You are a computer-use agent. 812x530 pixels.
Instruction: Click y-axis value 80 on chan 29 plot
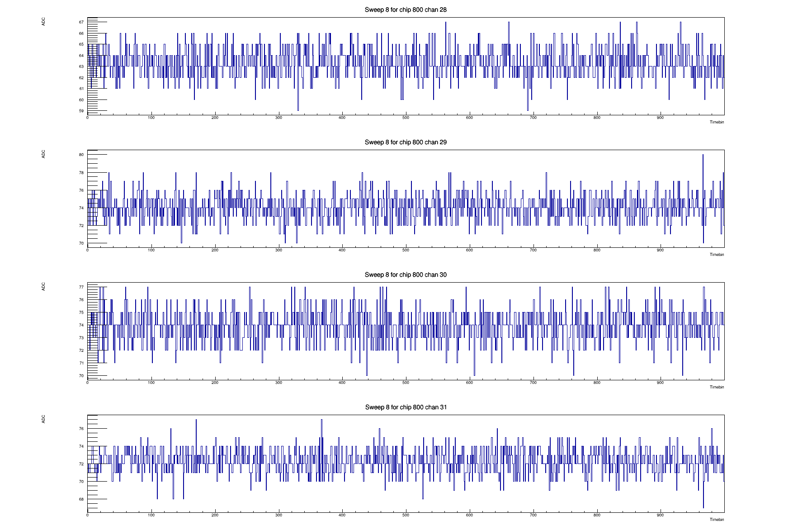click(x=81, y=155)
